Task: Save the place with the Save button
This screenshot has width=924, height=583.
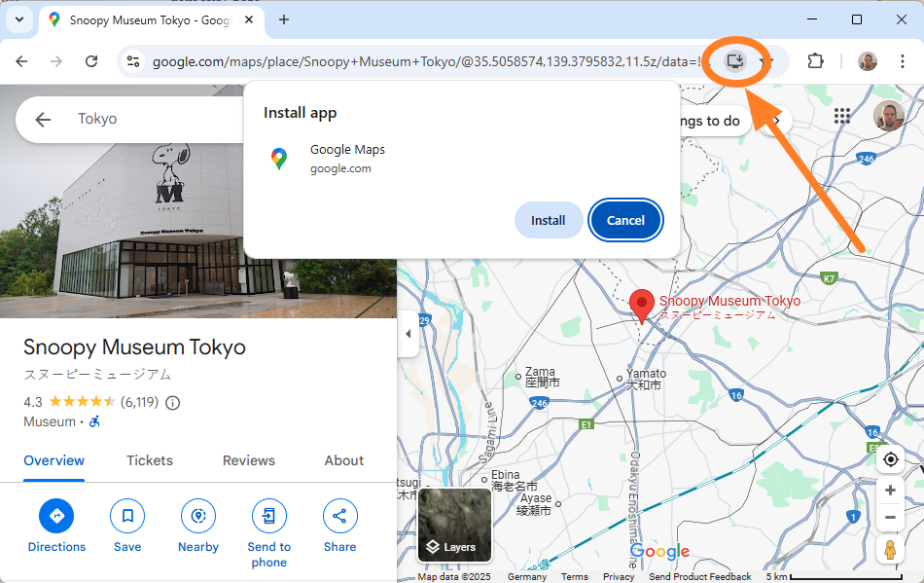Action: (127, 526)
